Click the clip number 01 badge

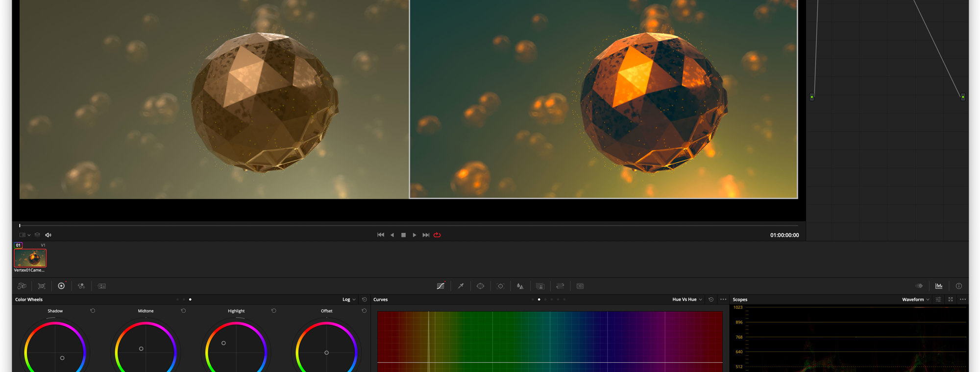point(18,245)
